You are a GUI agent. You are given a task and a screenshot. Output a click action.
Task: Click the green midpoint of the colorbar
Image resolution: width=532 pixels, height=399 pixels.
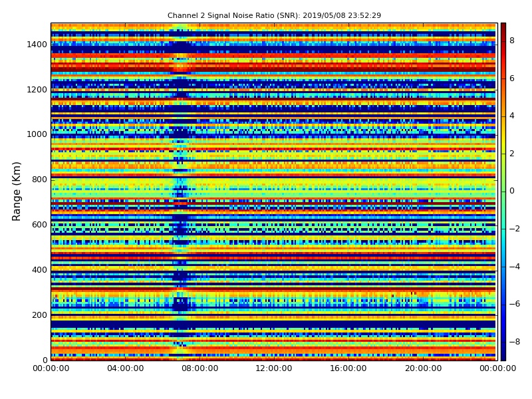coord(503,192)
